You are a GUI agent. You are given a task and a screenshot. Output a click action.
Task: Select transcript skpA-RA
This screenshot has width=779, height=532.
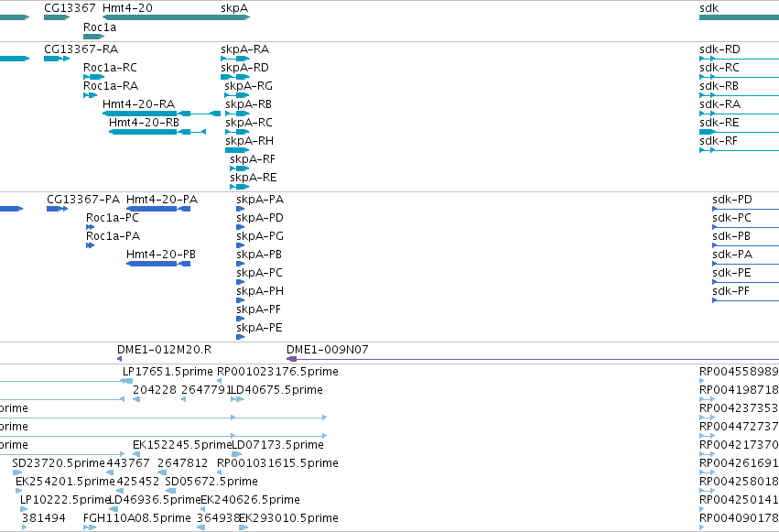pyautogui.click(x=245, y=49)
